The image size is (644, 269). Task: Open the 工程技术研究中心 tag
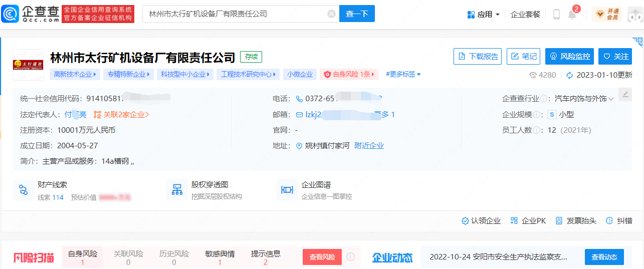click(x=248, y=74)
